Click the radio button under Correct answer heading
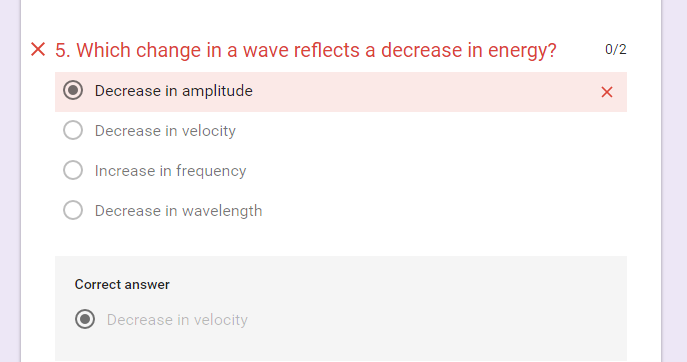This screenshot has width=687, height=362. (x=85, y=319)
